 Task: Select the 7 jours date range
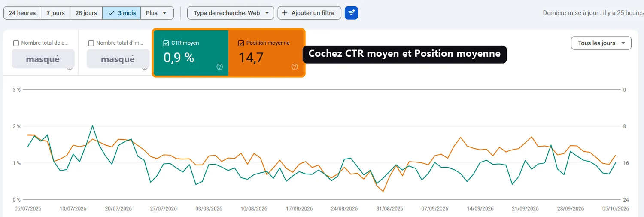point(55,13)
